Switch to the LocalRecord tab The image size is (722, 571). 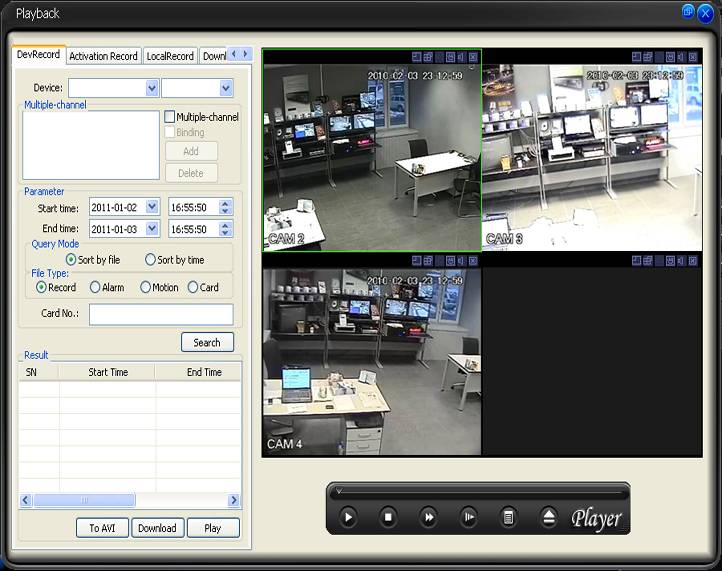(x=170, y=56)
